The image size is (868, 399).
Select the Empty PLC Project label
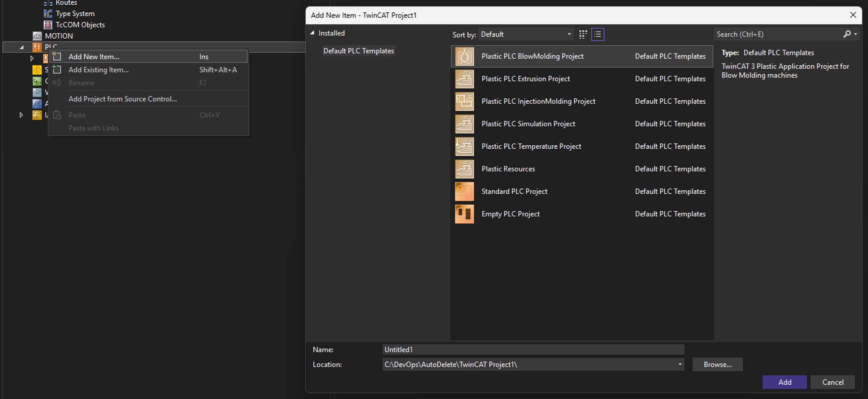point(511,214)
